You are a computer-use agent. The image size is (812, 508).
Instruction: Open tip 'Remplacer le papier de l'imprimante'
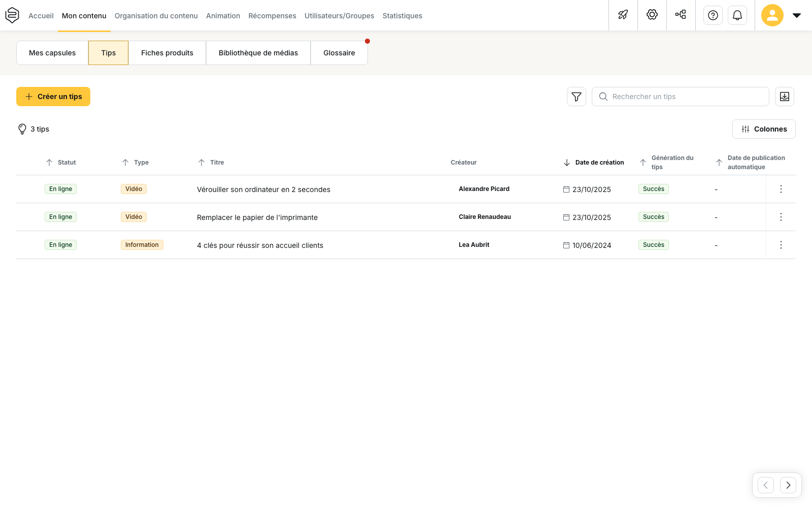[257, 217]
